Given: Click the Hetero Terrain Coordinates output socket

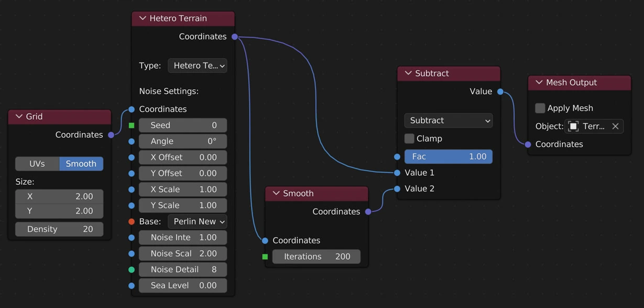Looking at the screenshot, I should [235, 37].
